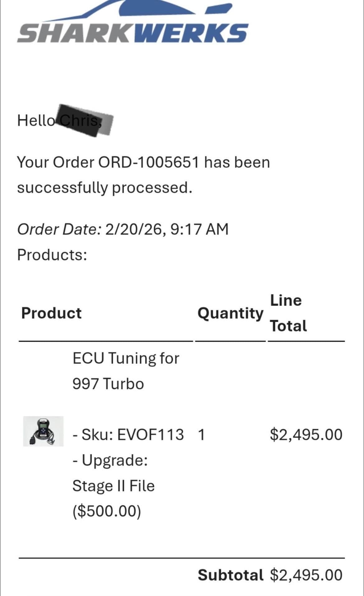This screenshot has height=596, width=364.
Task: Click the $2,495.00 line total amount
Action: tap(306, 434)
